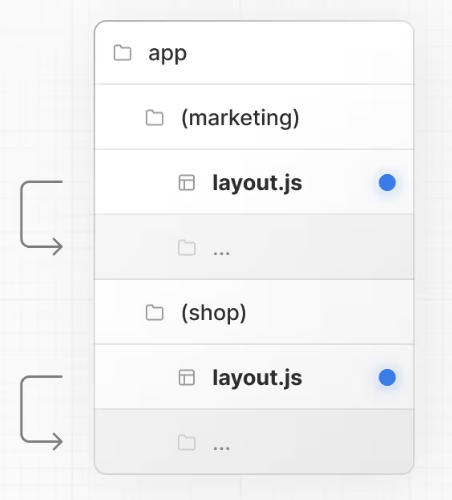Click the arrow pointing to marketing subfolder row
Image resolution: width=452 pixels, height=500 pixels.
pyautogui.click(x=42, y=218)
